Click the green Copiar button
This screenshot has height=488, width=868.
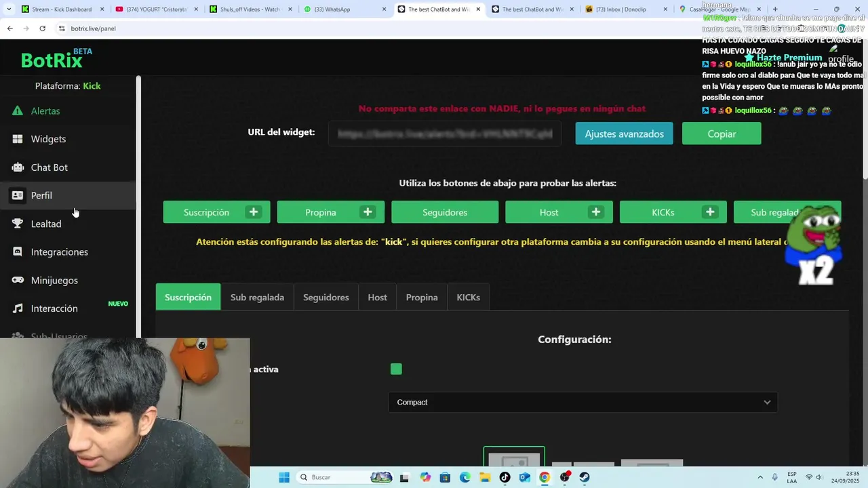(x=722, y=134)
